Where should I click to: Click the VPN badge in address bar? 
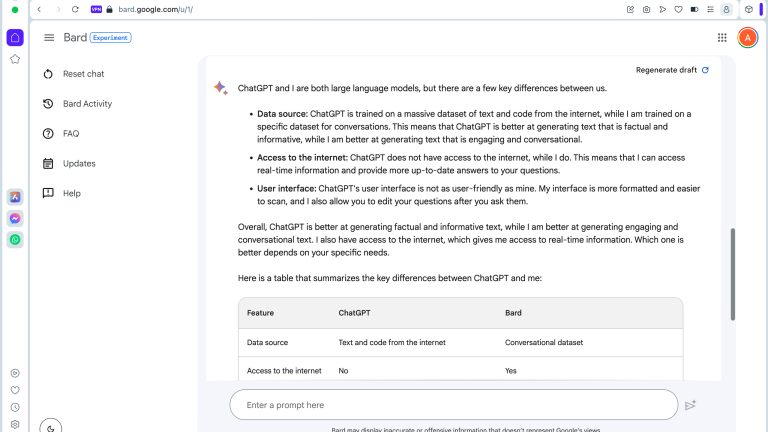96,9
